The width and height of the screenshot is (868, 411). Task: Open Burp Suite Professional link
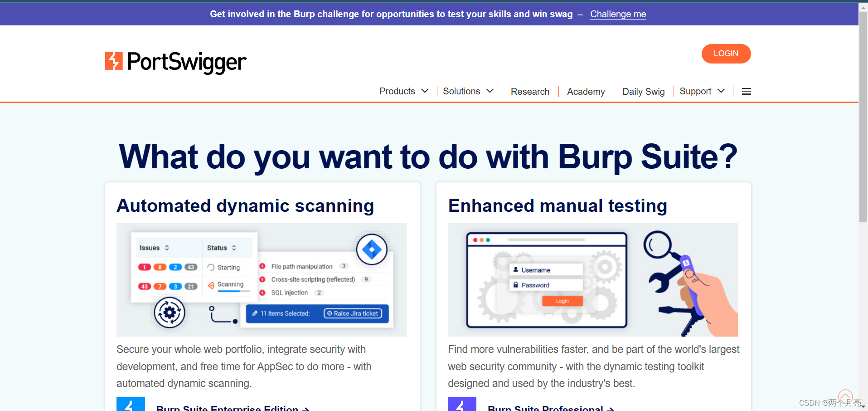click(x=551, y=408)
